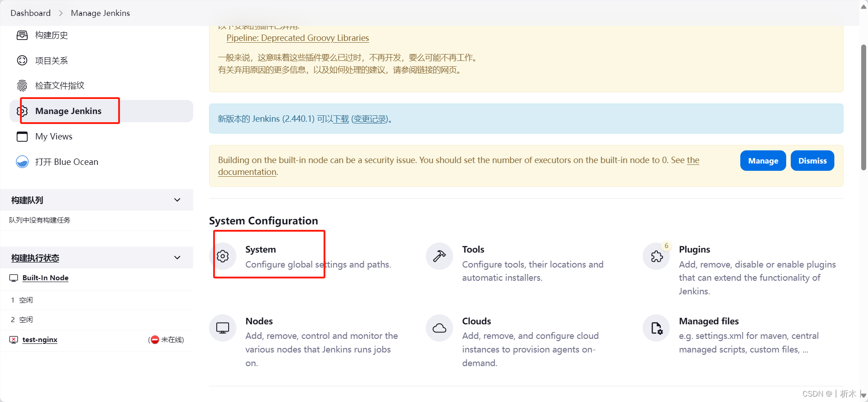The height and width of the screenshot is (402, 868).
Task: Open the Nodes management title
Action: 259,321
